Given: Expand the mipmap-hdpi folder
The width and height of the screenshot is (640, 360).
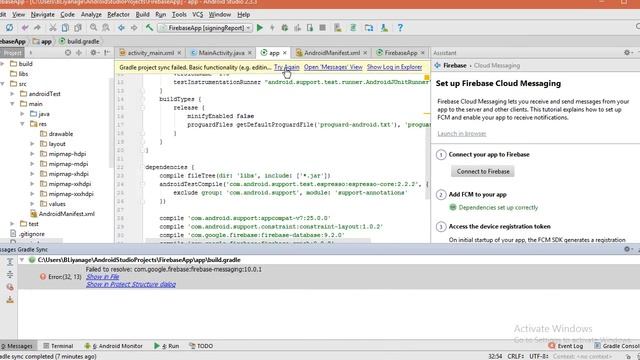Looking at the screenshot, I should (32, 154).
